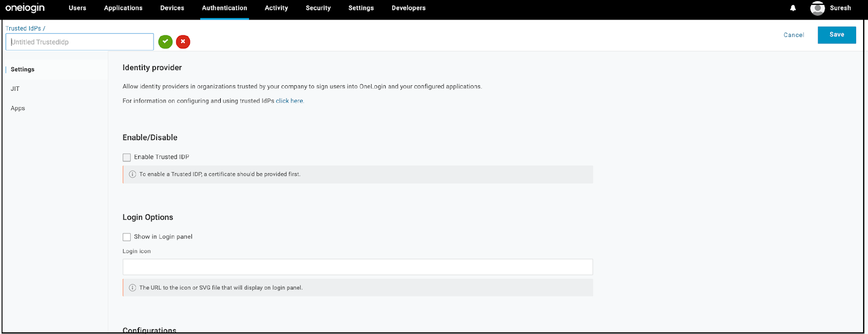868x334 pixels.
Task: Click info icon beside icon URL notice
Action: tap(132, 288)
